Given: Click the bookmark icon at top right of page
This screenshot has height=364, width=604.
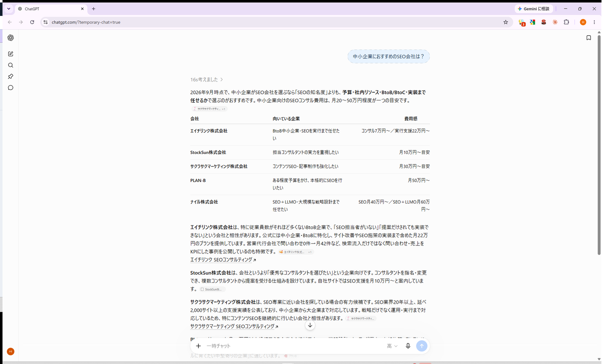Looking at the screenshot, I should point(588,38).
